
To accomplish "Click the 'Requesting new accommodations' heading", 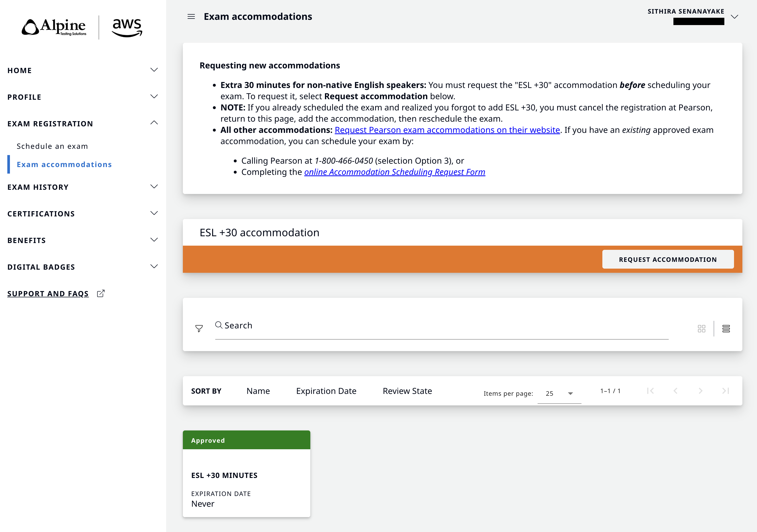I will (x=270, y=66).
